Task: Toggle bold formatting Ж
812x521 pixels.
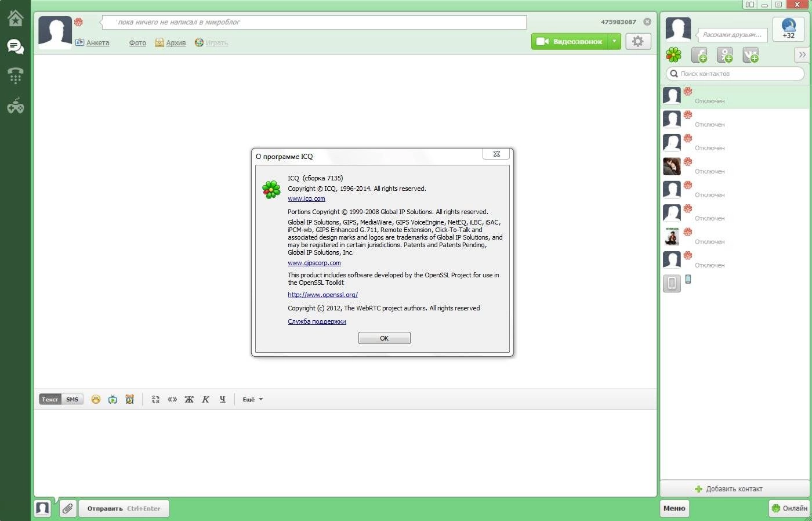Action: (x=189, y=399)
